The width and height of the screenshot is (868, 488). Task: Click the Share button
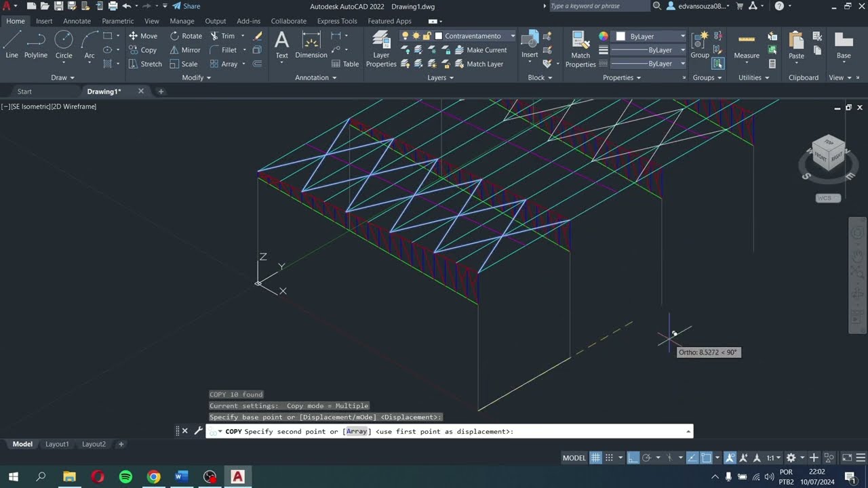pos(186,6)
